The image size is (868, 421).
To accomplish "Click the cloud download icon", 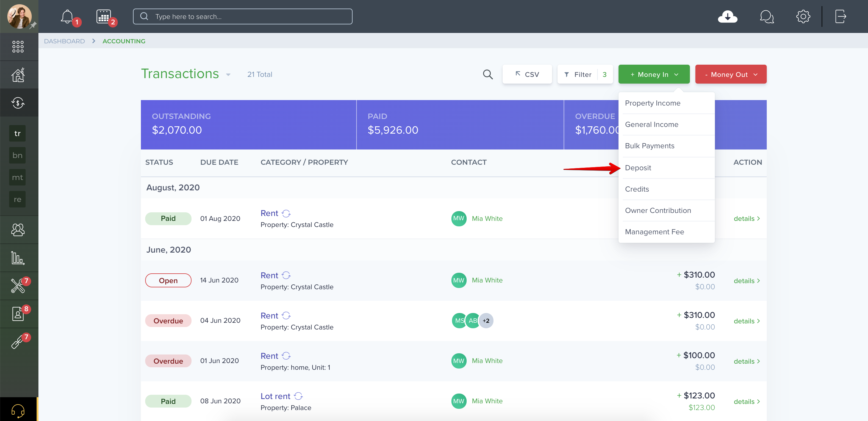I will pos(727,16).
